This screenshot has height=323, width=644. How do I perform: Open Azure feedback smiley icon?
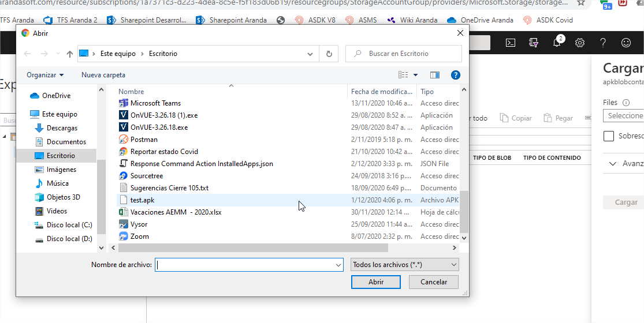626,43
